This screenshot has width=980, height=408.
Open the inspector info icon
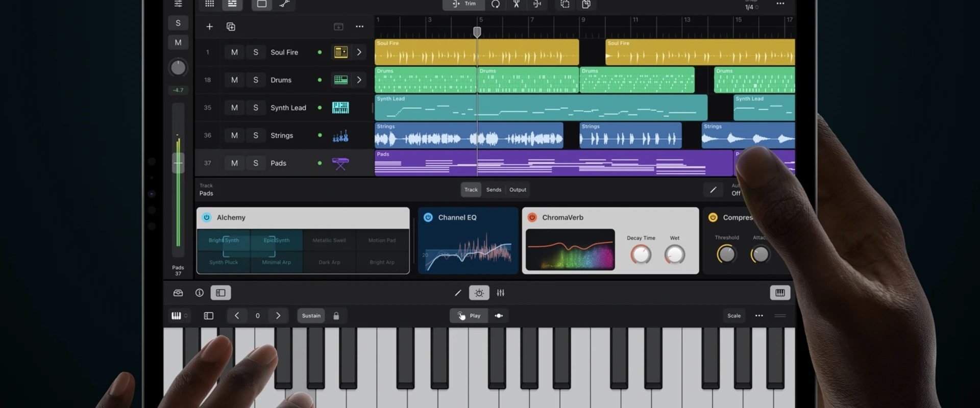point(200,293)
